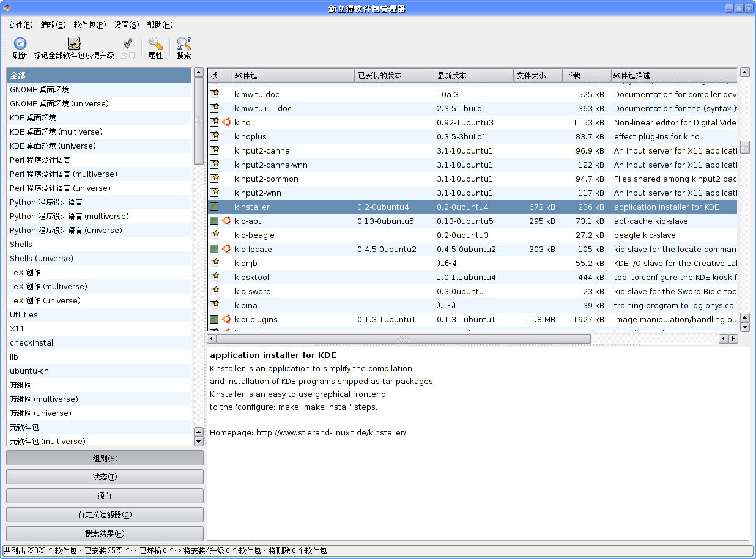Toggle status box of kimwitu++-doc

click(x=214, y=108)
